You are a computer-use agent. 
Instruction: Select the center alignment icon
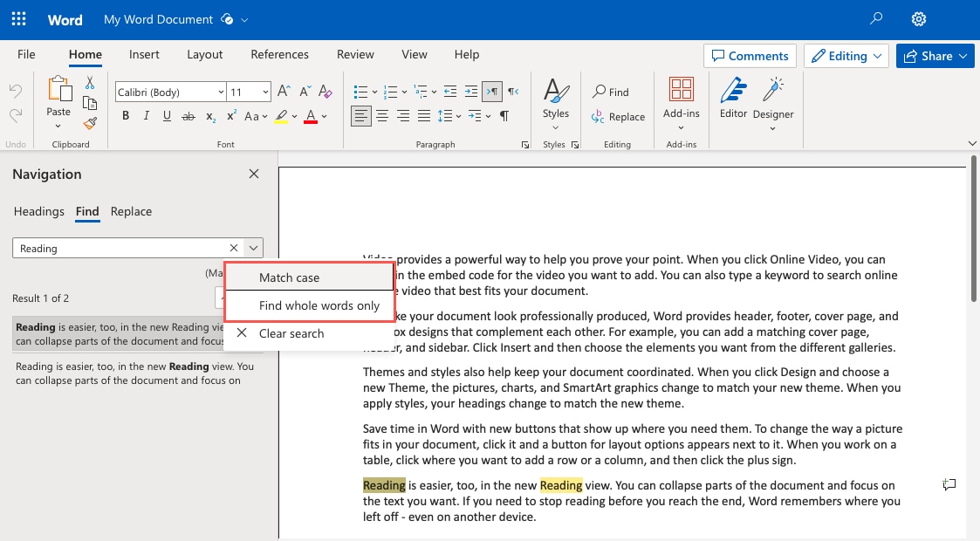(x=382, y=114)
